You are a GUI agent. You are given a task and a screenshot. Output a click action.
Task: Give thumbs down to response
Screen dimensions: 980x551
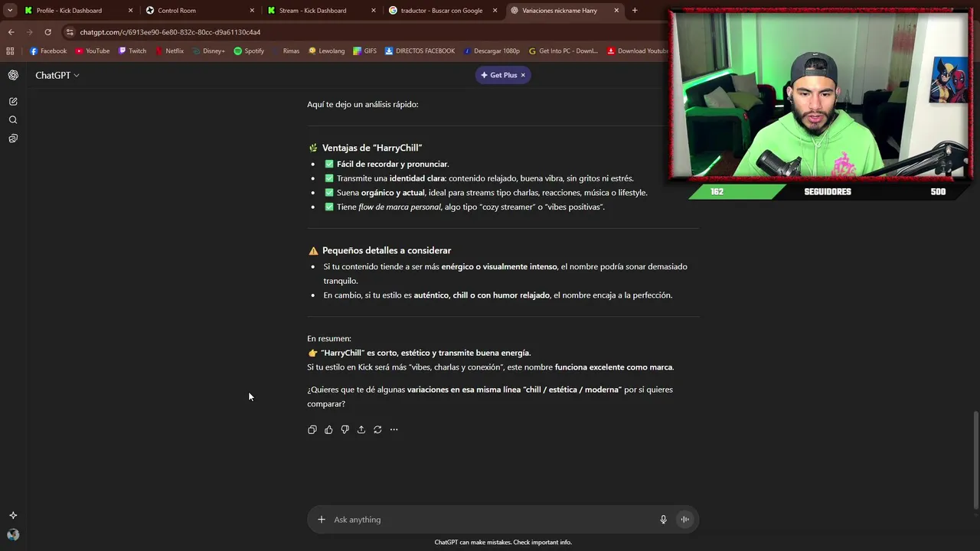point(345,429)
